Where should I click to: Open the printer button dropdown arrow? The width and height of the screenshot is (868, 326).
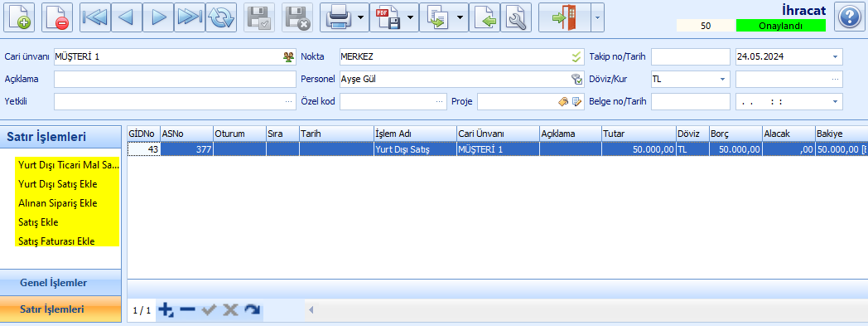coord(360,17)
